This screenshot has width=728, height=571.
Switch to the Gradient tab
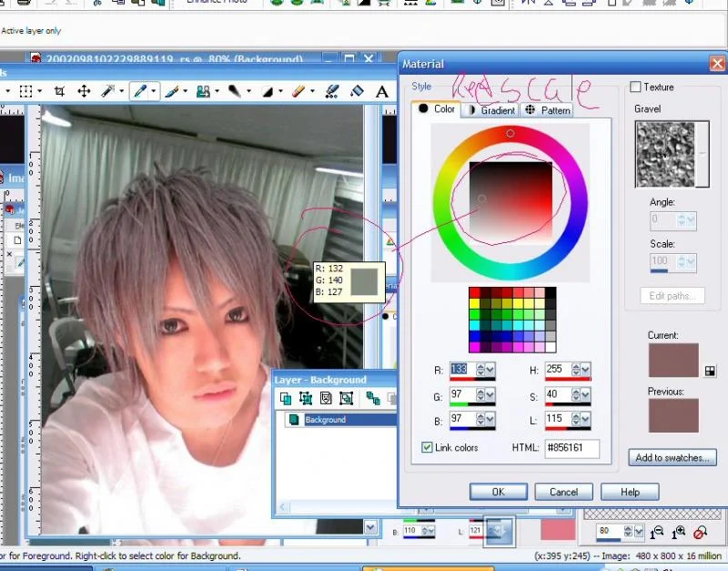click(492, 110)
